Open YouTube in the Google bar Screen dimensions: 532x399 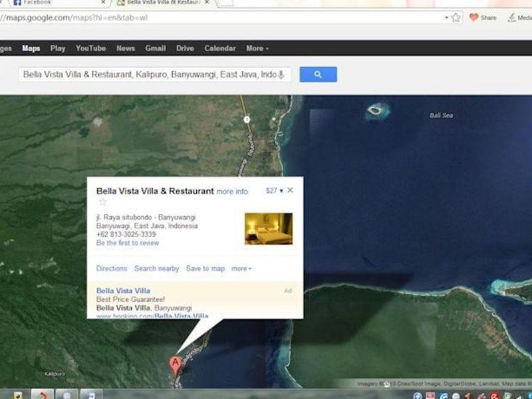pyautogui.click(x=90, y=48)
